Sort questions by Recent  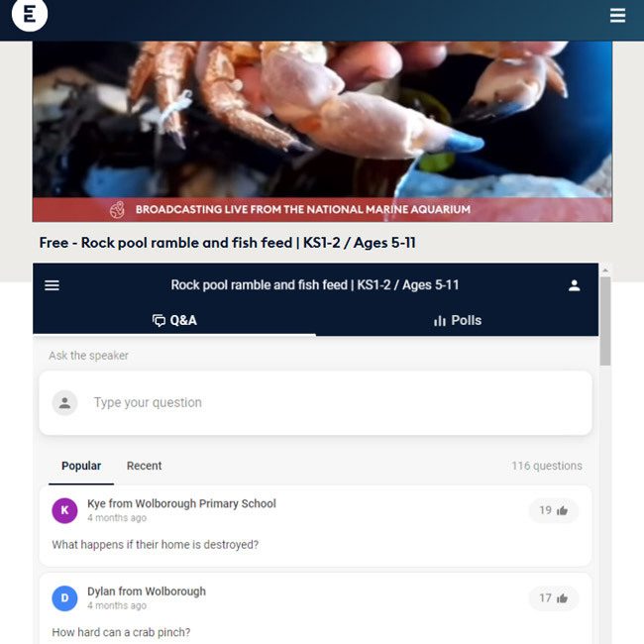[x=145, y=466]
